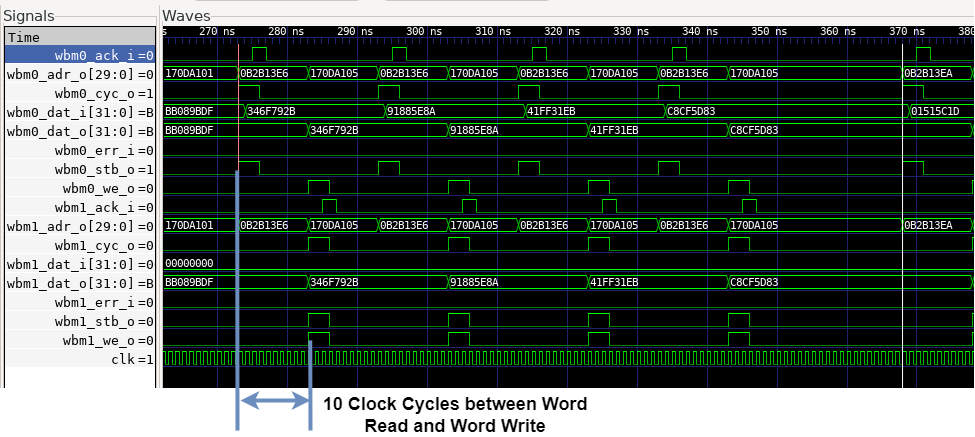Click value 91885E8A in wbm1_dat_o waveform

tap(475, 282)
